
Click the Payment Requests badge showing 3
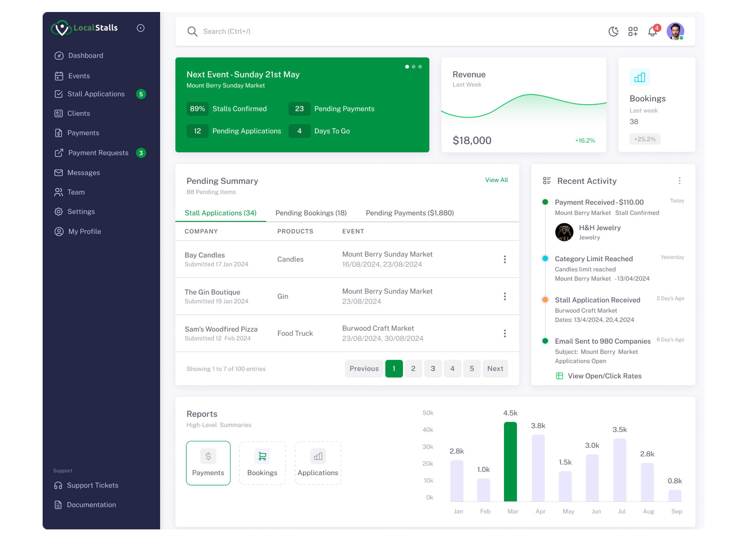tap(141, 153)
